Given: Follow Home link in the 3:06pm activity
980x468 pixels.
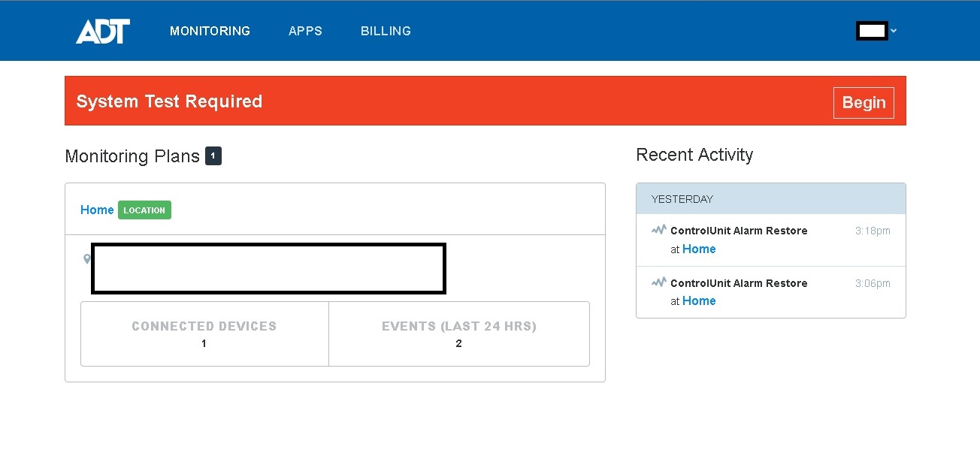Looking at the screenshot, I should pyautogui.click(x=699, y=300).
